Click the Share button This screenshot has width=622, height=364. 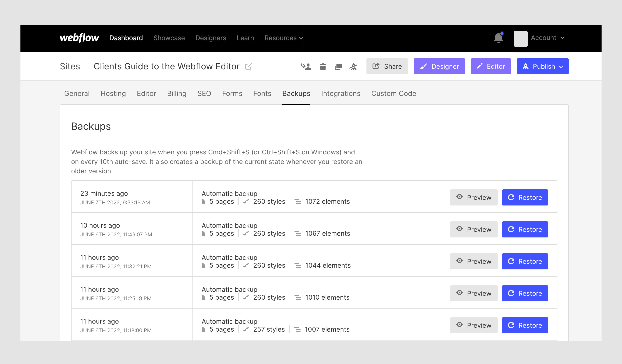click(387, 66)
